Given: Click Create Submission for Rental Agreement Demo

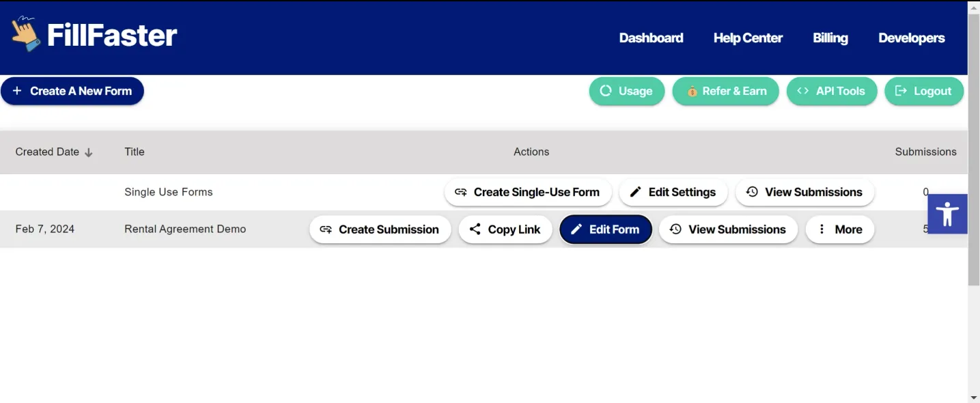Looking at the screenshot, I should tap(380, 230).
